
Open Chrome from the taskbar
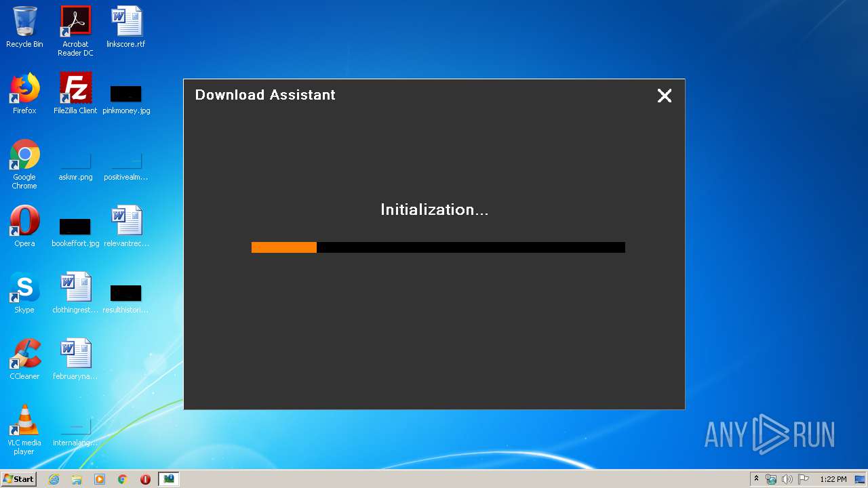point(123,479)
